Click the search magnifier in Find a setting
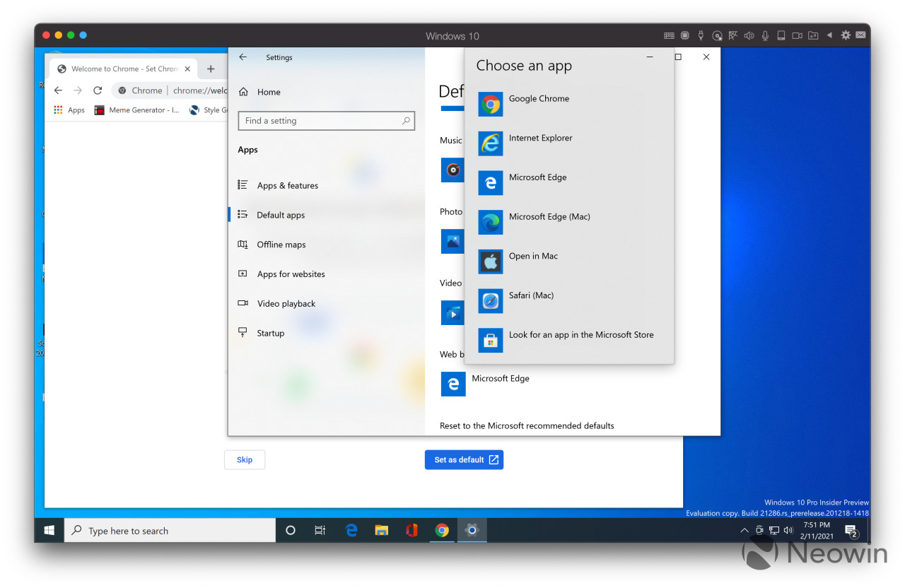Screen dimensions: 905x588 pyautogui.click(x=406, y=121)
